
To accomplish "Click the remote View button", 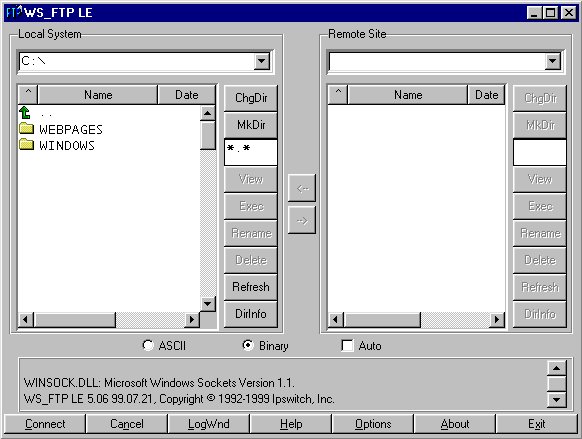I will click(x=540, y=179).
